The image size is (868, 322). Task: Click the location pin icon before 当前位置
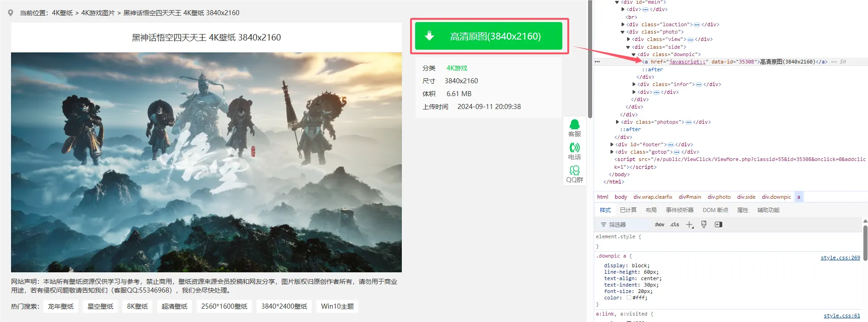[x=11, y=13]
